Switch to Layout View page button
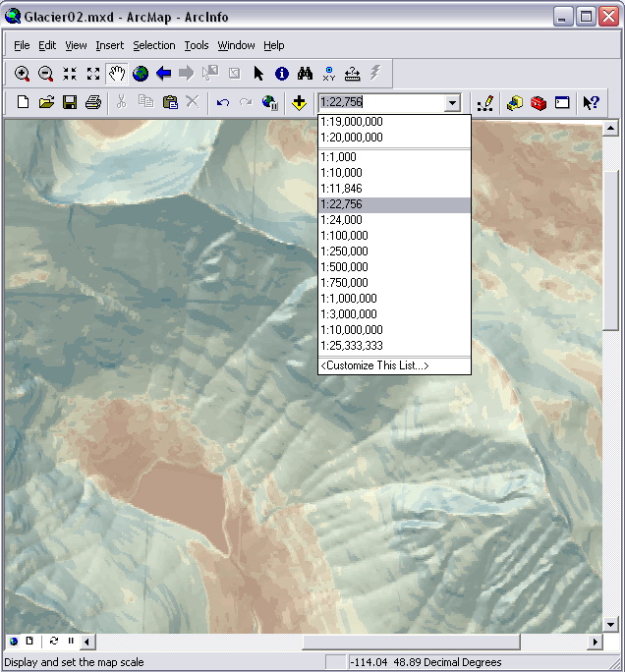The width and height of the screenshot is (625, 672). click(29, 641)
